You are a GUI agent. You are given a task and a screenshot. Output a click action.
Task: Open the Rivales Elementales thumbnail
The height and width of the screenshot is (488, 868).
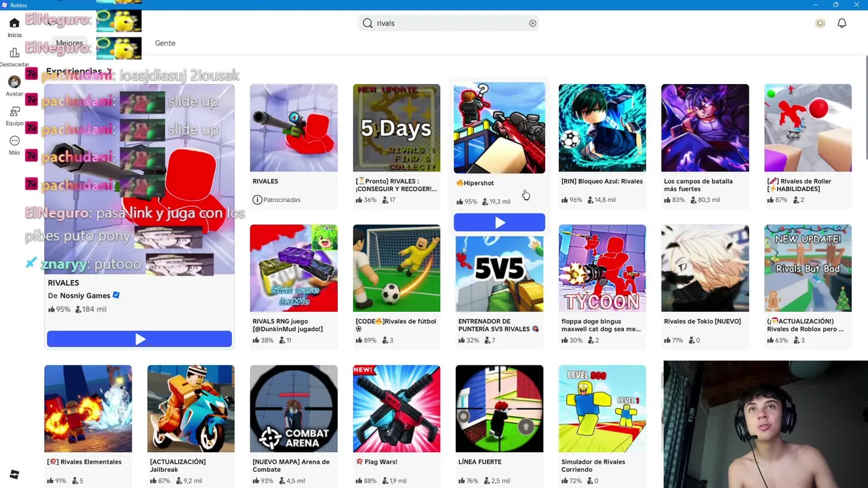point(88,409)
